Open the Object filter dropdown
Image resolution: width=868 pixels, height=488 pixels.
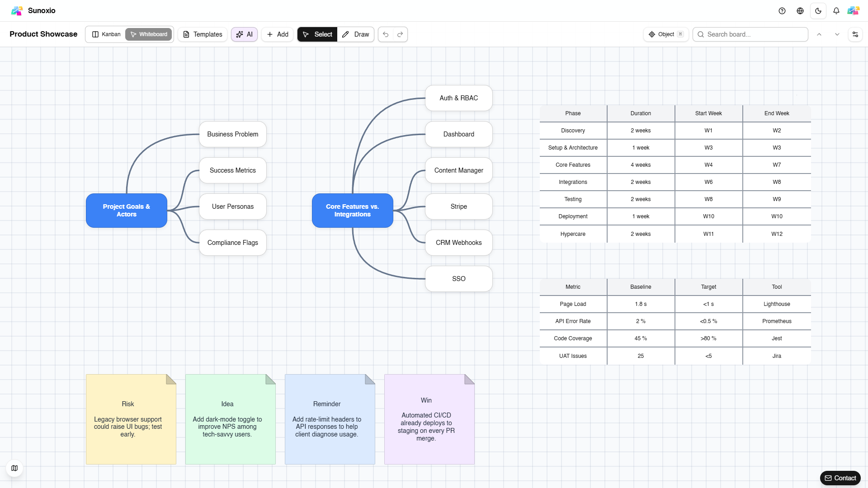pos(665,34)
